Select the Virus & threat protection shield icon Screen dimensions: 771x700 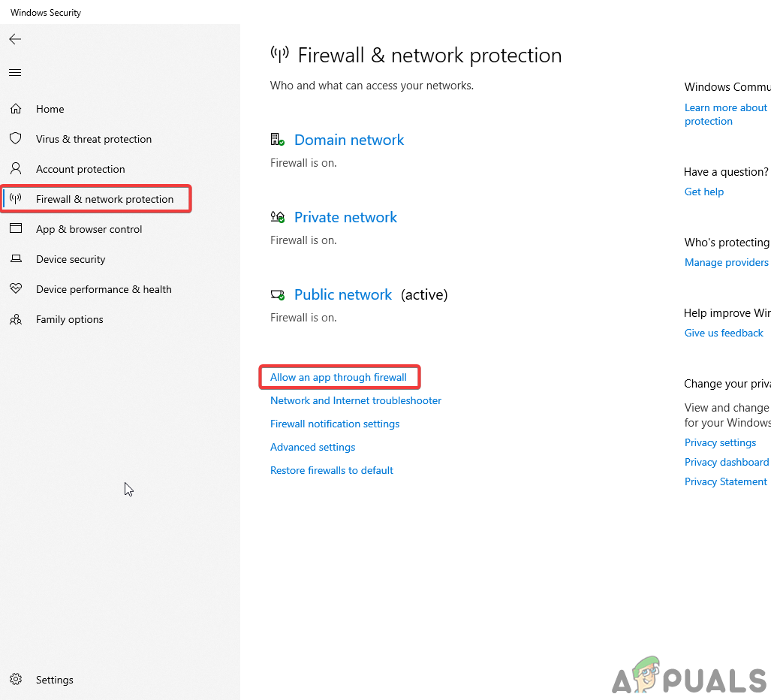click(16, 138)
